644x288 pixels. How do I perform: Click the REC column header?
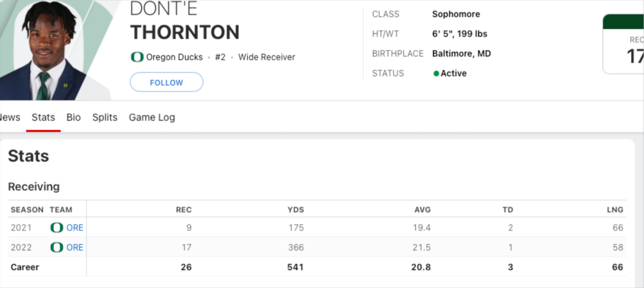[x=184, y=209]
